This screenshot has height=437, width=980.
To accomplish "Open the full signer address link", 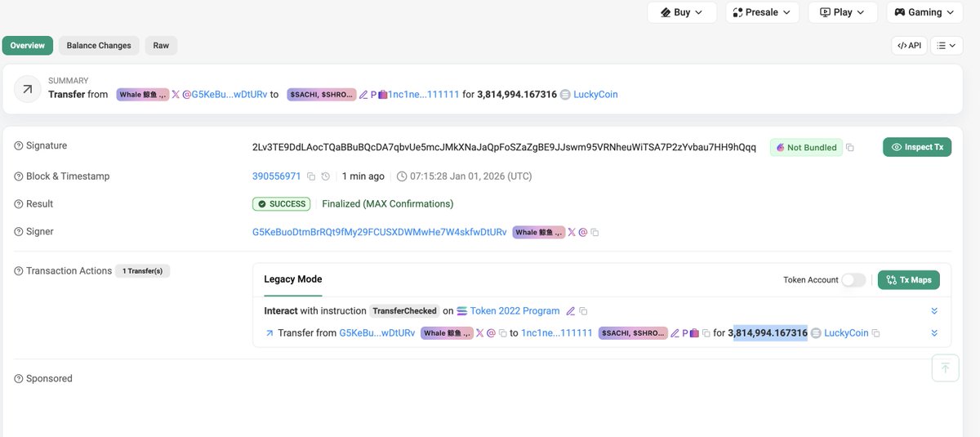I will (380, 232).
